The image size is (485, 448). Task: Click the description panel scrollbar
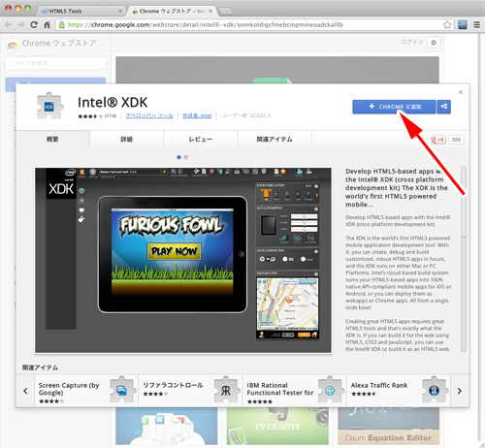click(x=464, y=259)
